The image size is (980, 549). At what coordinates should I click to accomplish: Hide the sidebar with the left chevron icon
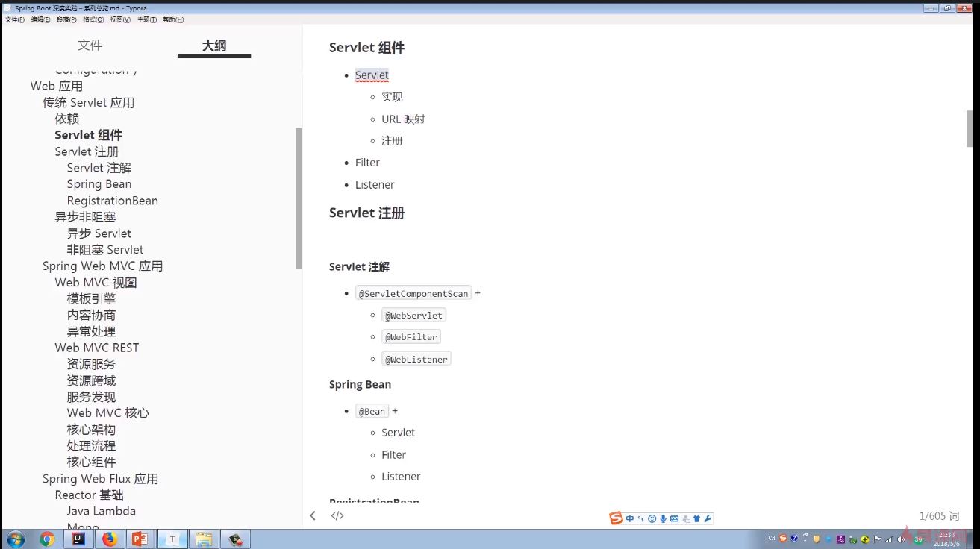click(x=313, y=515)
